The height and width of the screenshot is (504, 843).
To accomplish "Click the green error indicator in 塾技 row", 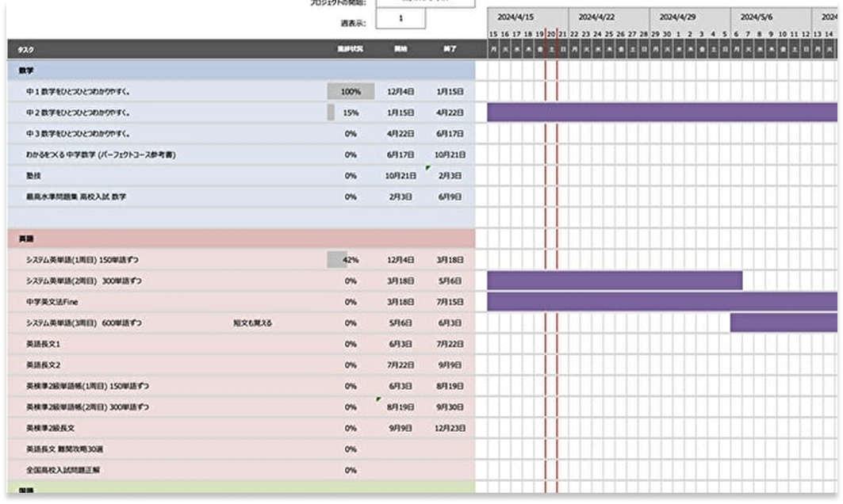I will (x=428, y=168).
